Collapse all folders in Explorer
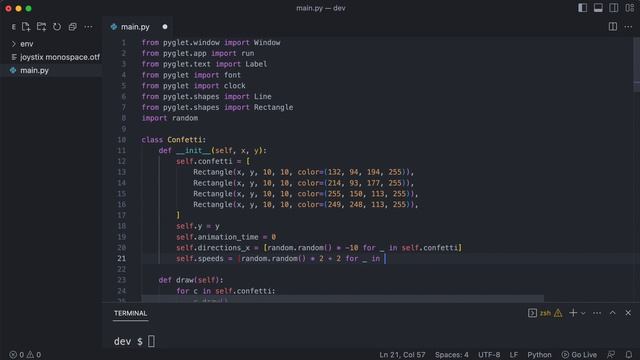Screen dimensions: 640x360 [x=73, y=27]
